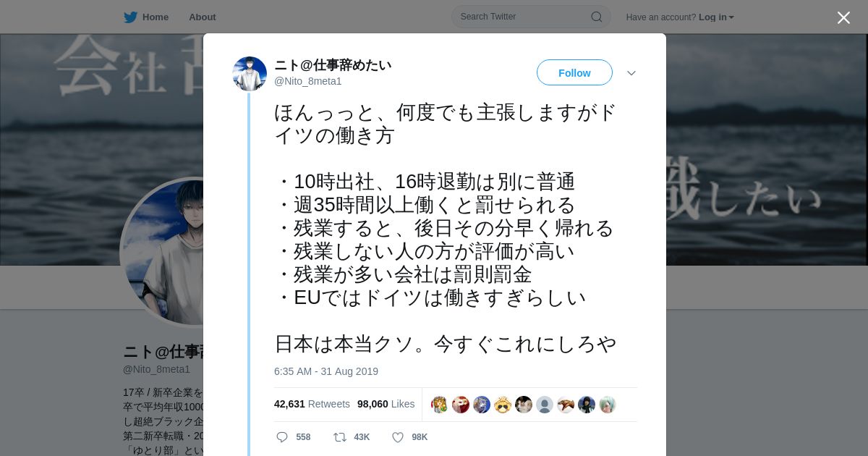Go to Home in top navigation

155,17
